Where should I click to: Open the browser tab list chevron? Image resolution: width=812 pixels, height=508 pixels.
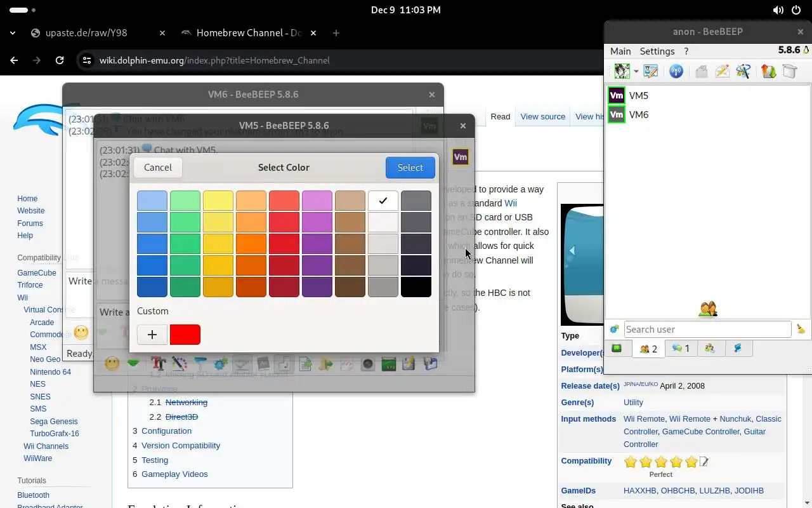(13, 33)
